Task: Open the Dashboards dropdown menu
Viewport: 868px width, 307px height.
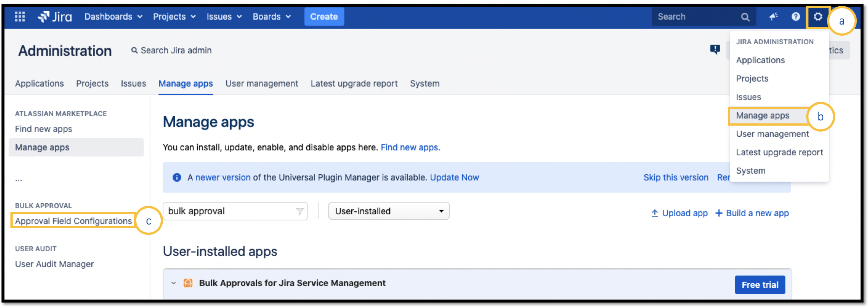Action: [x=113, y=17]
